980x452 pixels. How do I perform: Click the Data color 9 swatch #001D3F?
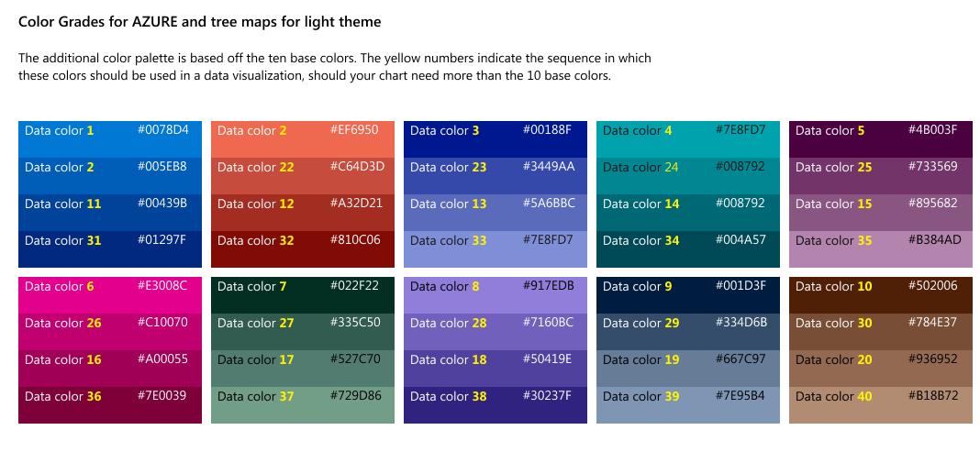click(688, 294)
